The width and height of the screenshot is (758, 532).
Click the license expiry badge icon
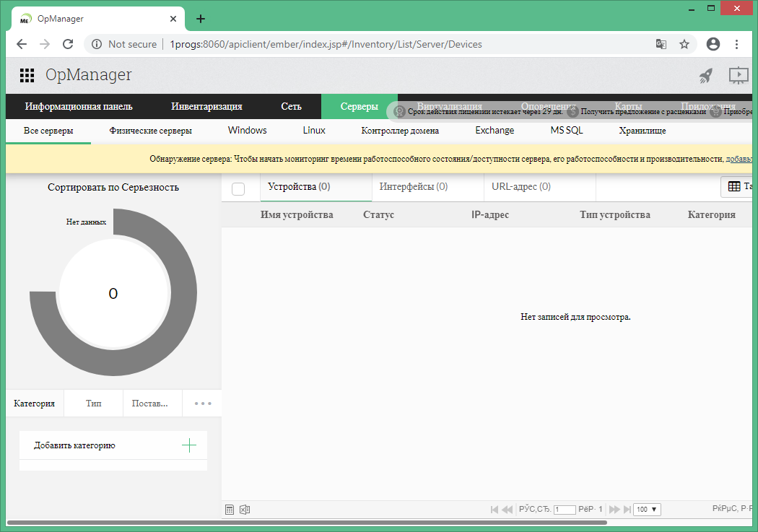coord(399,112)
